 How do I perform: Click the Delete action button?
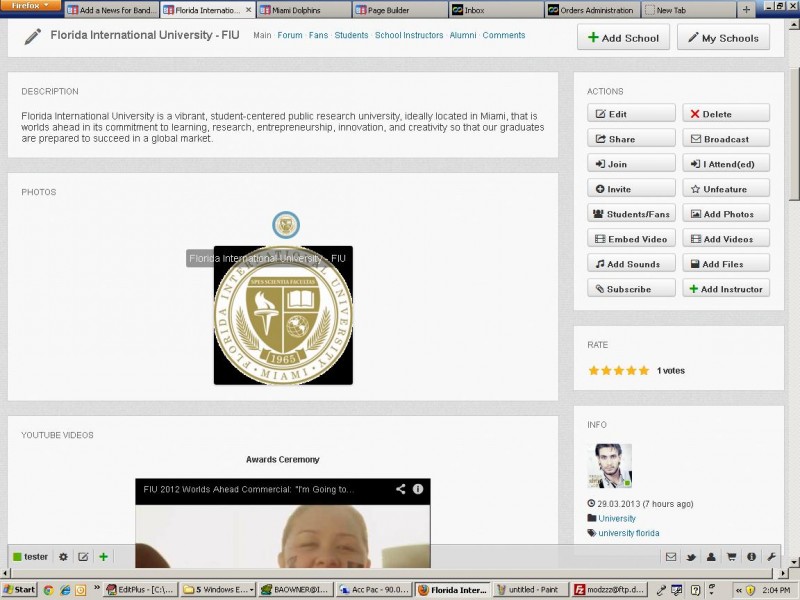726,114
